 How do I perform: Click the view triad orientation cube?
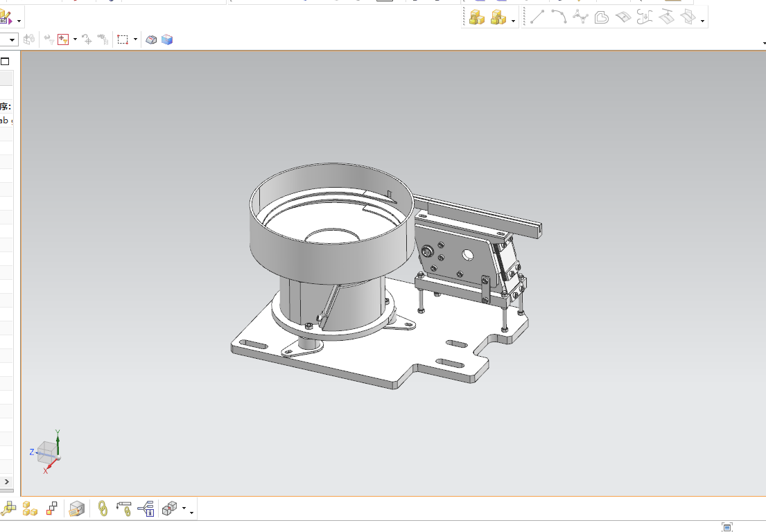pyautogui.click(x=46, y=452)
